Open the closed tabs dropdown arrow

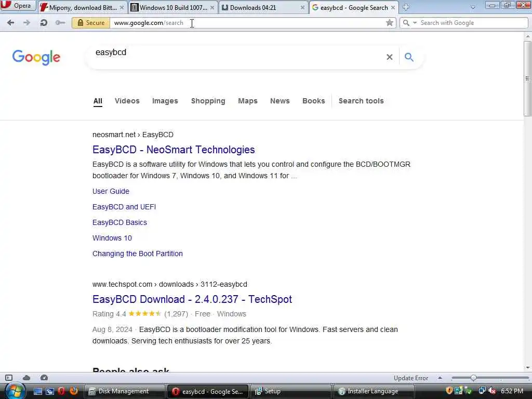click(472, 7)
